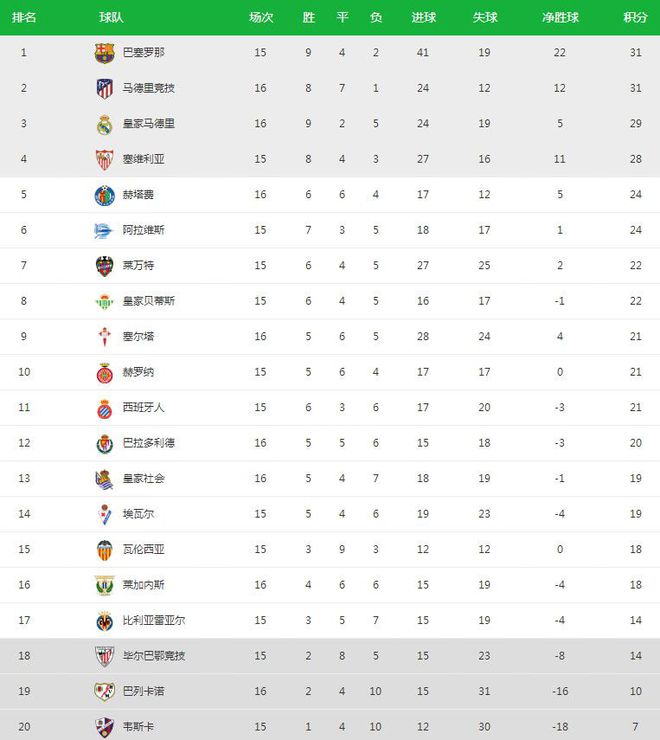The width and height of the screenshot is (660, 740).
Task: Click the Alavés club logo
Action: pyautogui.click(x=104, y=230)
